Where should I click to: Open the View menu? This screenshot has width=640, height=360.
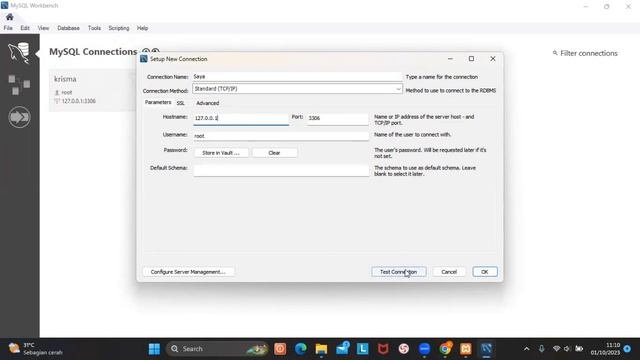tap(43, 28)
